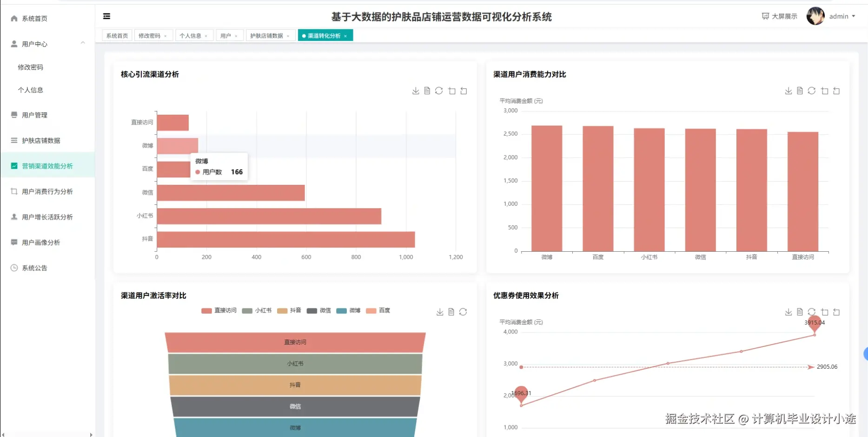868x437 pixels.
Task: Open the admin account dropdown
Action: [x=842, y=16]
